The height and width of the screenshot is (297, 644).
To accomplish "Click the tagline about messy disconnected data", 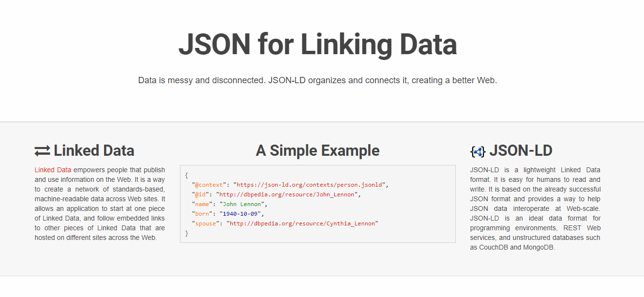I will (x=317, y=80).
